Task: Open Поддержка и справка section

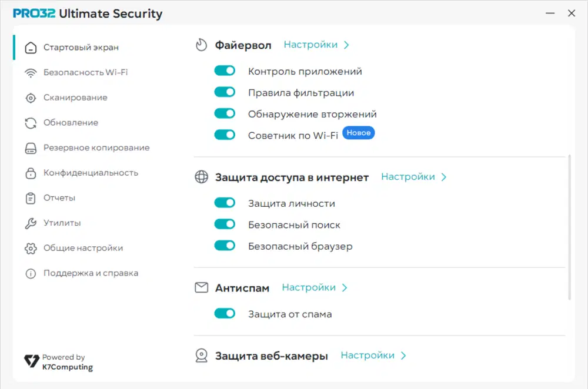Action: pos(91,273)
